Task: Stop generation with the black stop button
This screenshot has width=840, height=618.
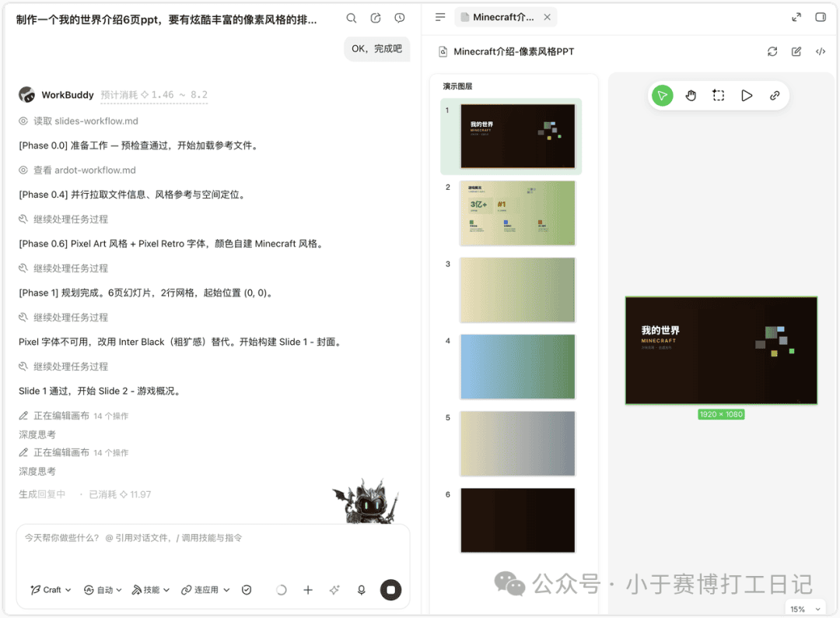Action: point(390,590)
